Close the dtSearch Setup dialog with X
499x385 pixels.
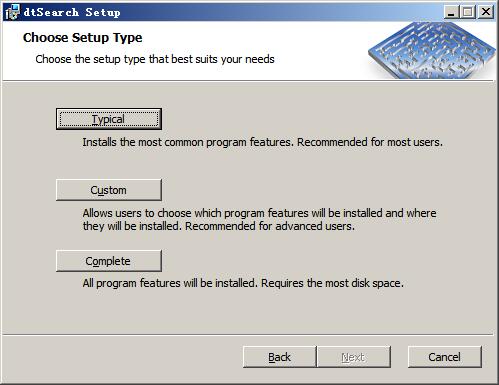pos(486,12)
